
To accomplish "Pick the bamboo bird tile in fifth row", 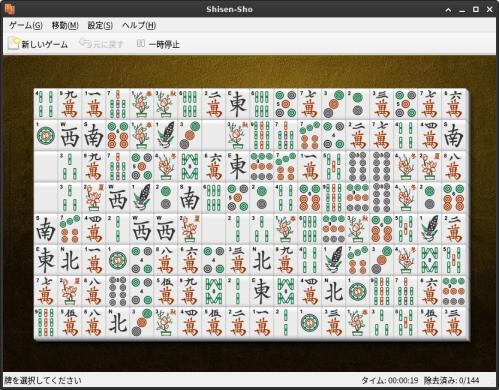I will click(430, 229).
